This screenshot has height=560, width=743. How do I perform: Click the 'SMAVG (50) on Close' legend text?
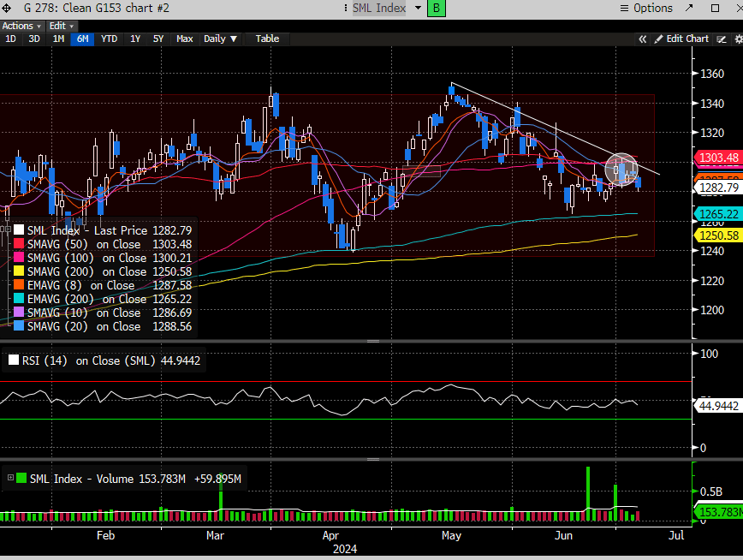point(84,244)
